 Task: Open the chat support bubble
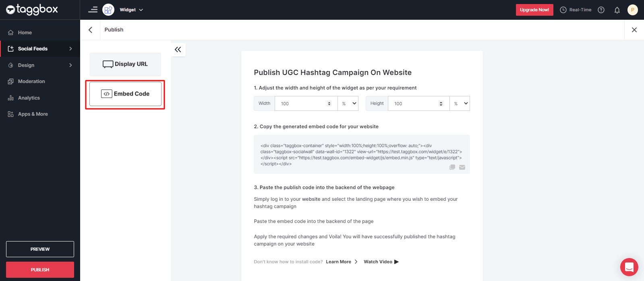(629, 267)
